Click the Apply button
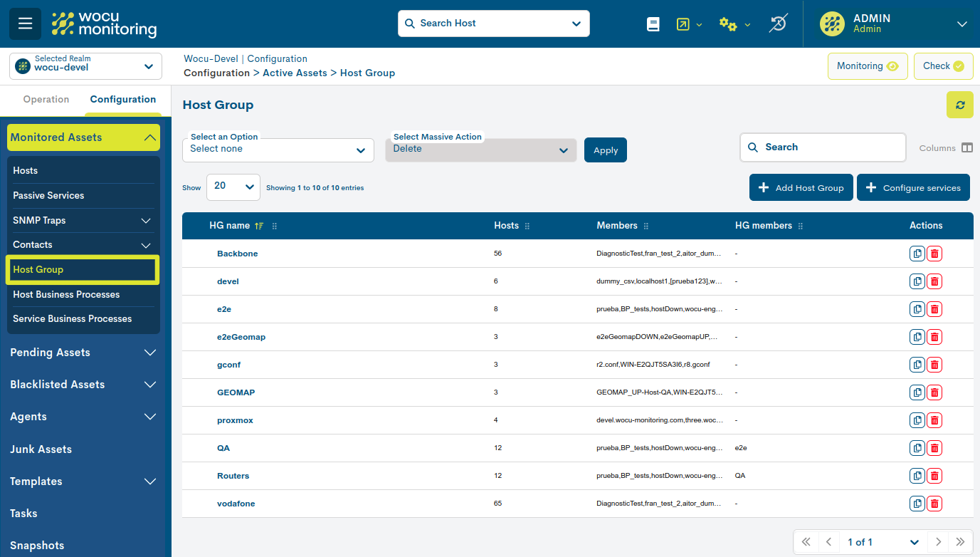 click(x=606, y=150)
